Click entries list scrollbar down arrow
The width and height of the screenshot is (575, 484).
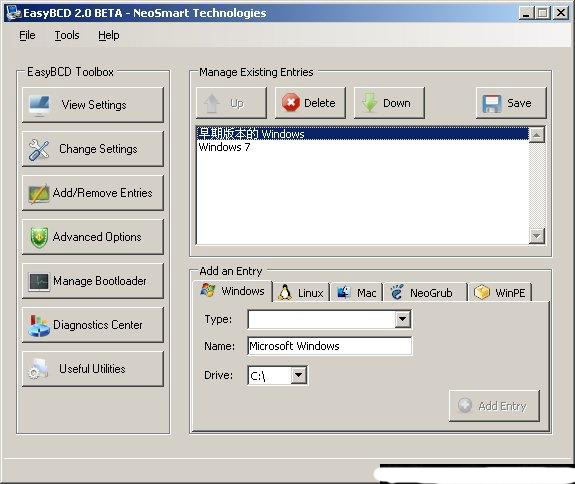(x=536, y=235)
